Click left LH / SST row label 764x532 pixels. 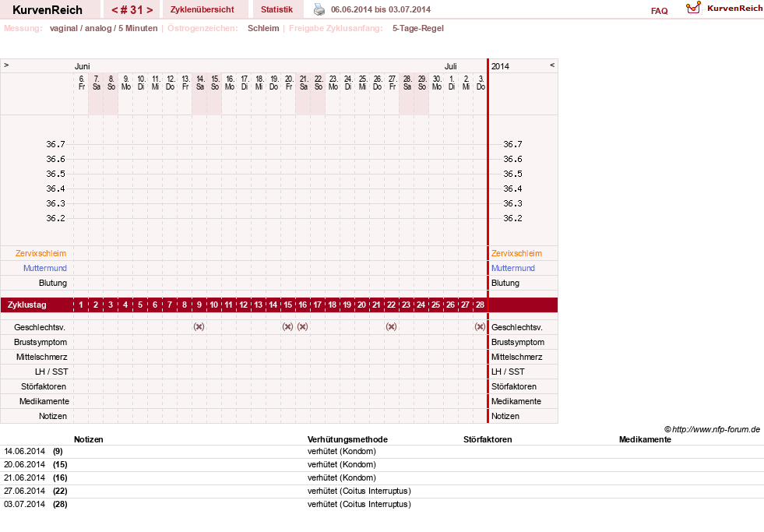pyautogui.click(x=51, y=372)
